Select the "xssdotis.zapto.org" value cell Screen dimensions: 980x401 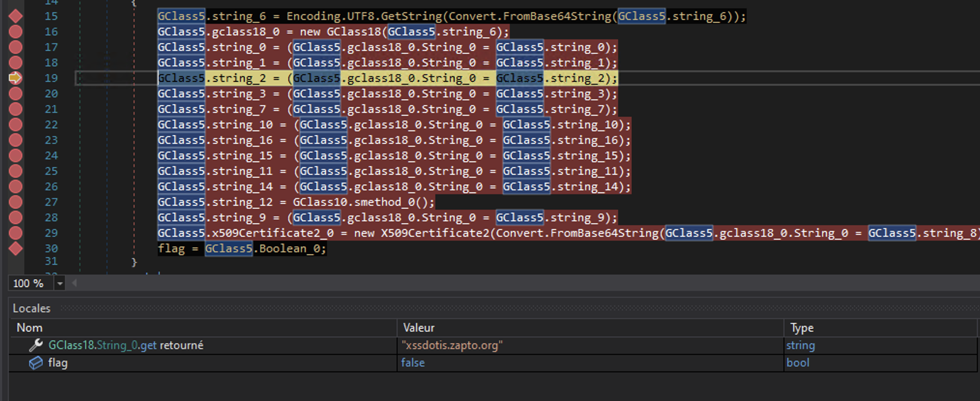click(x=452, y=345)
